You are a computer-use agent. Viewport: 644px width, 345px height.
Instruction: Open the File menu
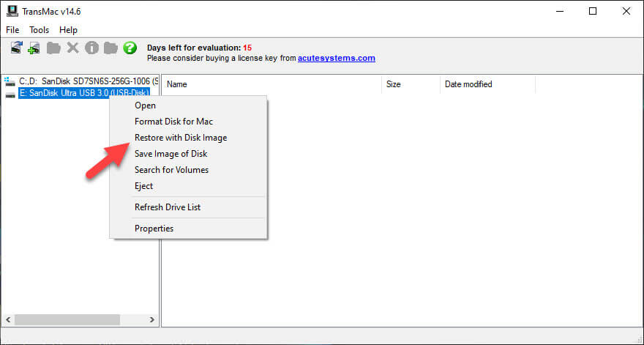(x=13, y=30)
